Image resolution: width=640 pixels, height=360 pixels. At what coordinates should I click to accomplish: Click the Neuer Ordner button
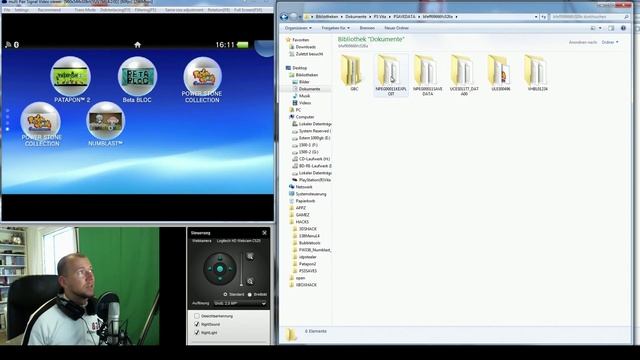coord(396,28)
